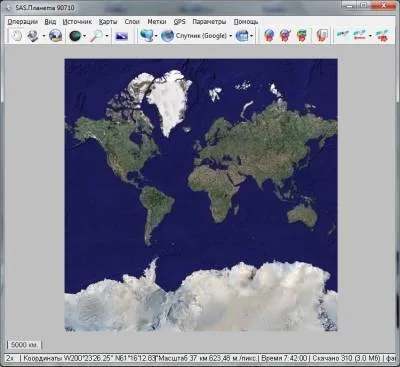Click the blue picture fullscreen icon
Screen dimensions: 400x367
click(121, 36)
